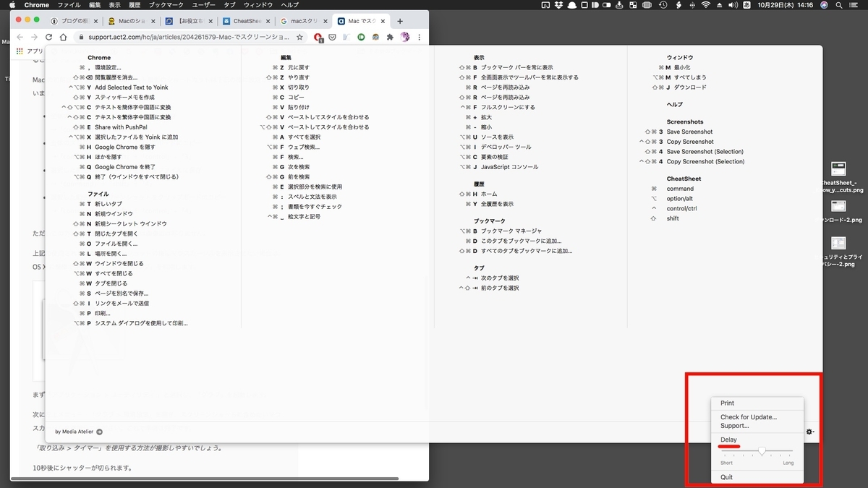The image size is (868, 488).
Task: Click the 環境設定... shortcut entry
Action: pos(108,67)
